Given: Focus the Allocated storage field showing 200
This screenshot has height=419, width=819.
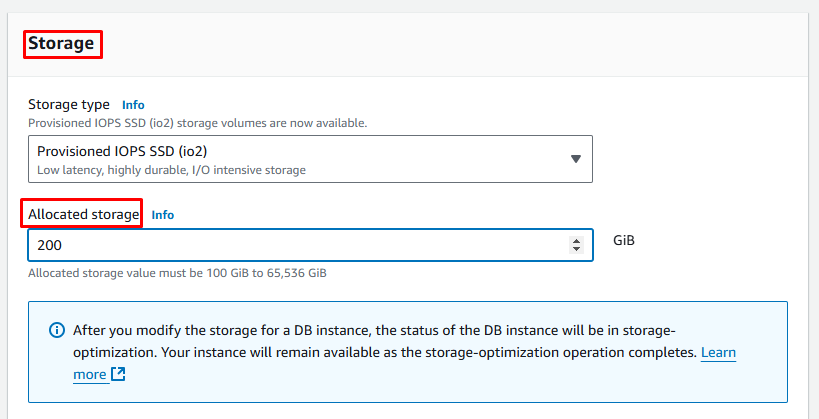Looking at the screenshot, I should click(x=290, y=245).
